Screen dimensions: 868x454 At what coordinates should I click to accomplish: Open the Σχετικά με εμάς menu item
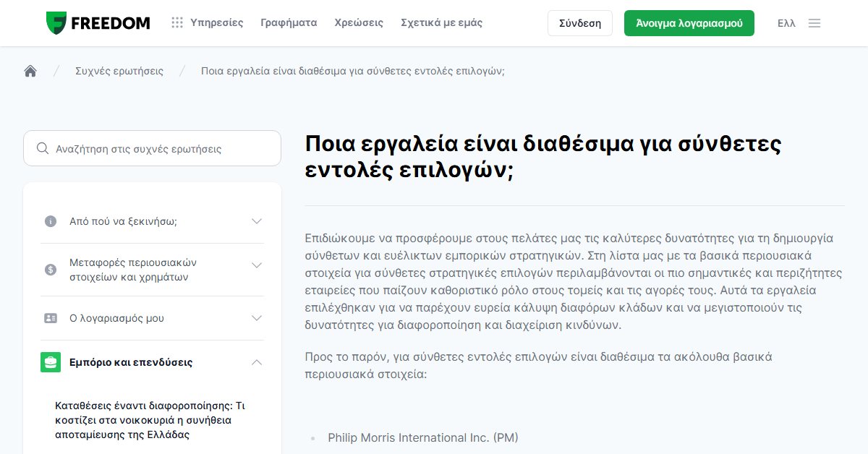click(441, 23)
